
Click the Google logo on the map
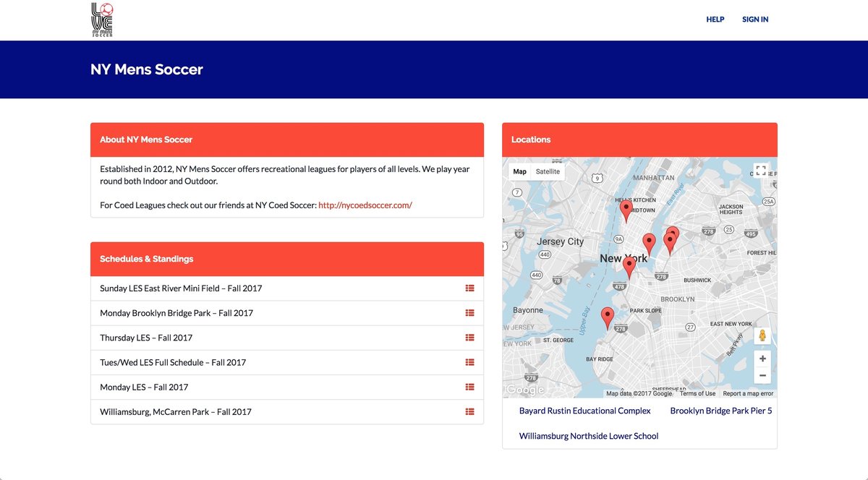pyautogui.click(x=525, y=390)
